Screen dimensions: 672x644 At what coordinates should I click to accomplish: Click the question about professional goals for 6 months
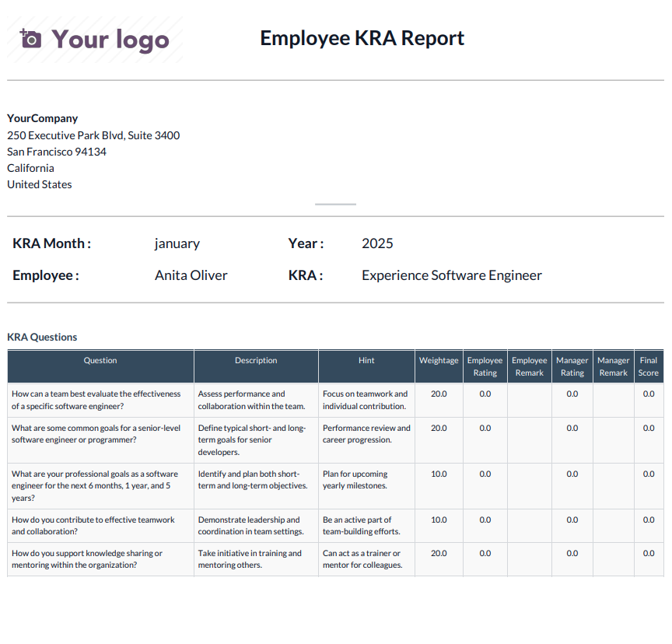(x=95, y=486)
